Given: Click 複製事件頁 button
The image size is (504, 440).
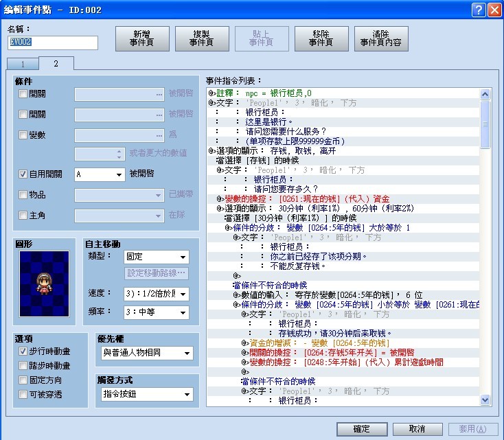Looking at the screenshot, I should 202,38.
